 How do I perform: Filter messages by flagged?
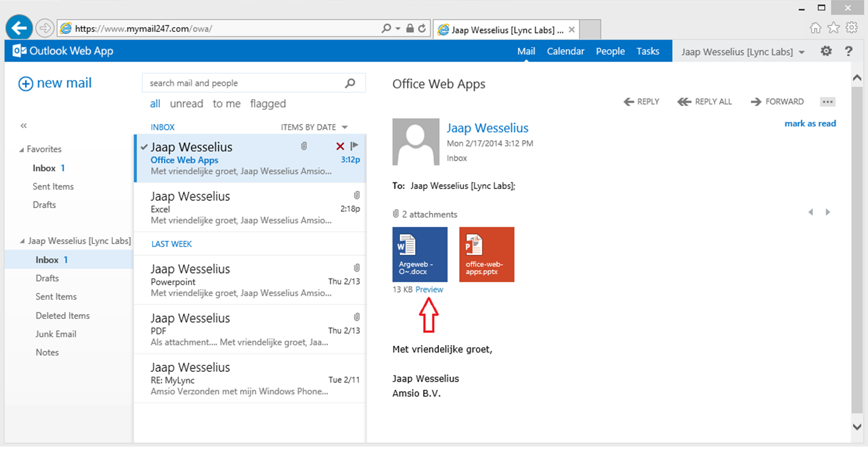click(x=268, y=104)
